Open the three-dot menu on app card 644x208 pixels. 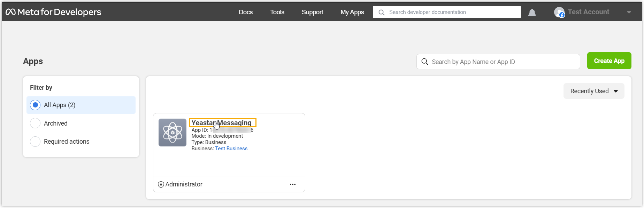pyautogui.click(x=293, y=184)
